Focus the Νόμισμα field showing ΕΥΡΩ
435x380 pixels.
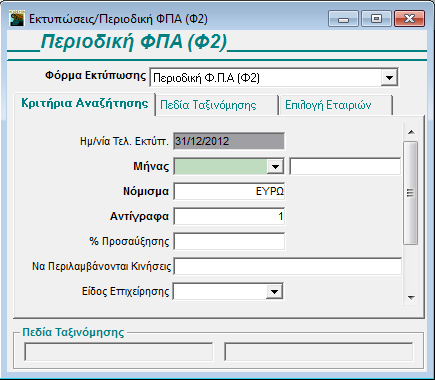click(229, 191)
